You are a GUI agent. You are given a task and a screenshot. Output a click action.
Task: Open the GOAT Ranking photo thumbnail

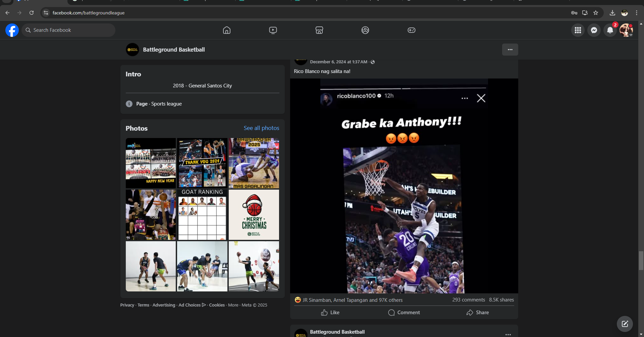click(x=202, y=215)
